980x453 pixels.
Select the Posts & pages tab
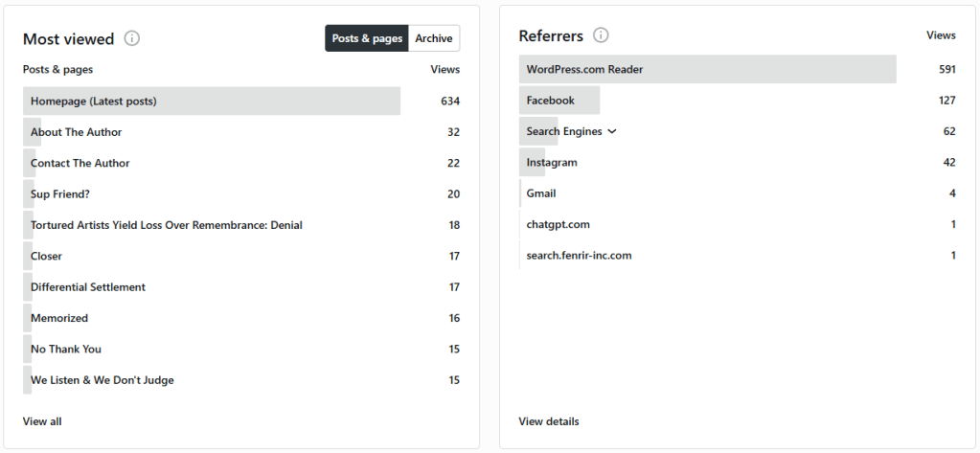coord(367,38)
